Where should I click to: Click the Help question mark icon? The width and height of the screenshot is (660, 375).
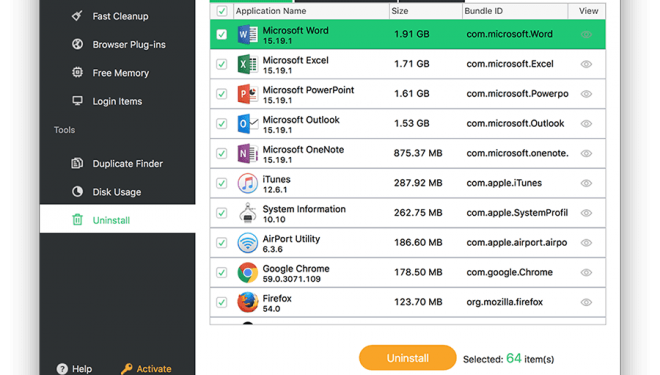[x=62, y=369]
